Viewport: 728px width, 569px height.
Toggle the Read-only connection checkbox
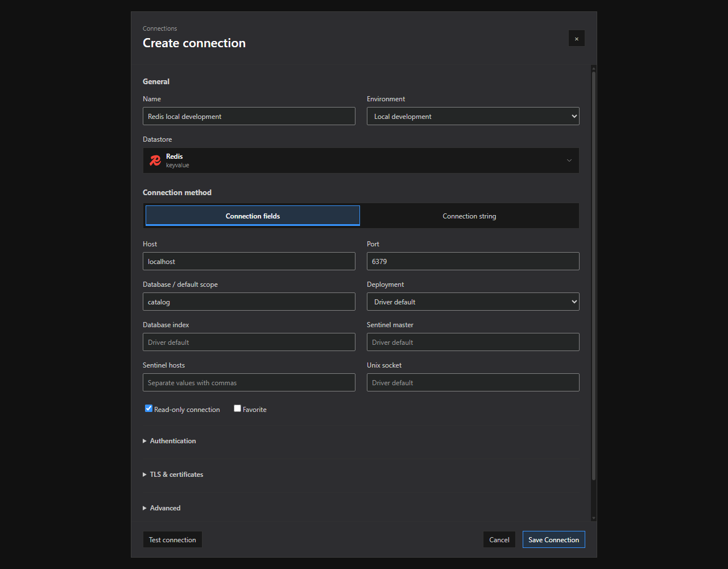click(x=149, y=409)
